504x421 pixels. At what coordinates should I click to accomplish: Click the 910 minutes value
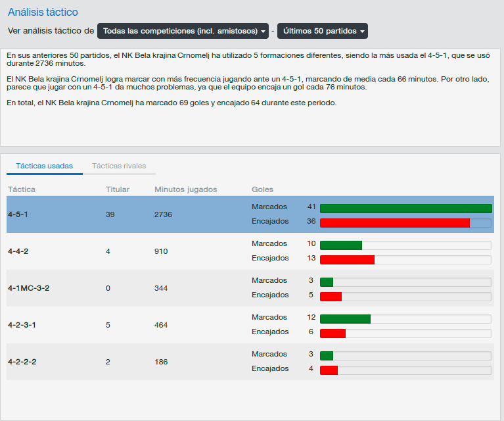[161, 251]
